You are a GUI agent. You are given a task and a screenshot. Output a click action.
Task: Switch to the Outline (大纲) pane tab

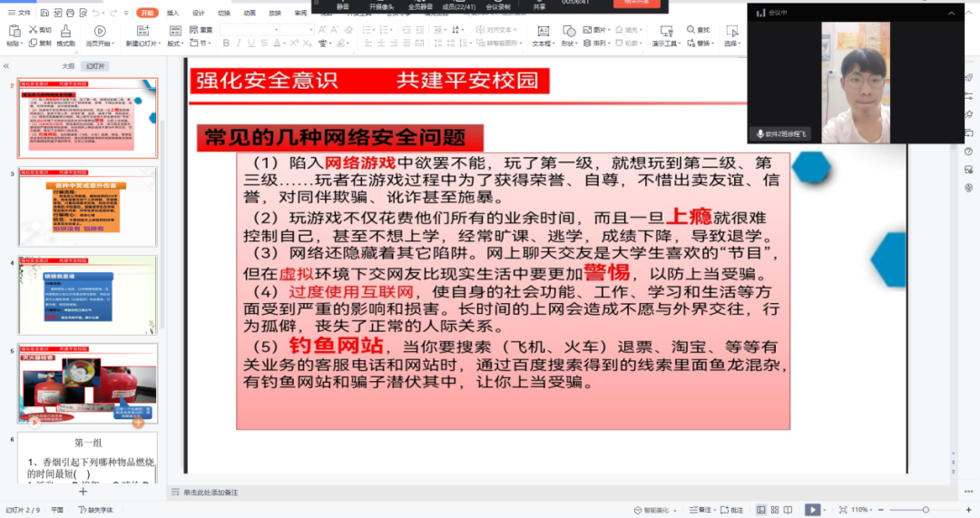pos(67,66)
